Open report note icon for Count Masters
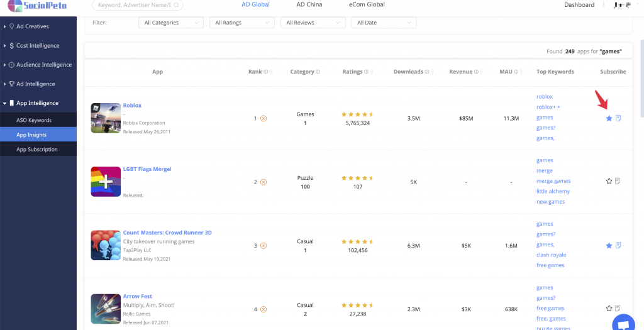644x330 pixels. click(x=618, y=245)
